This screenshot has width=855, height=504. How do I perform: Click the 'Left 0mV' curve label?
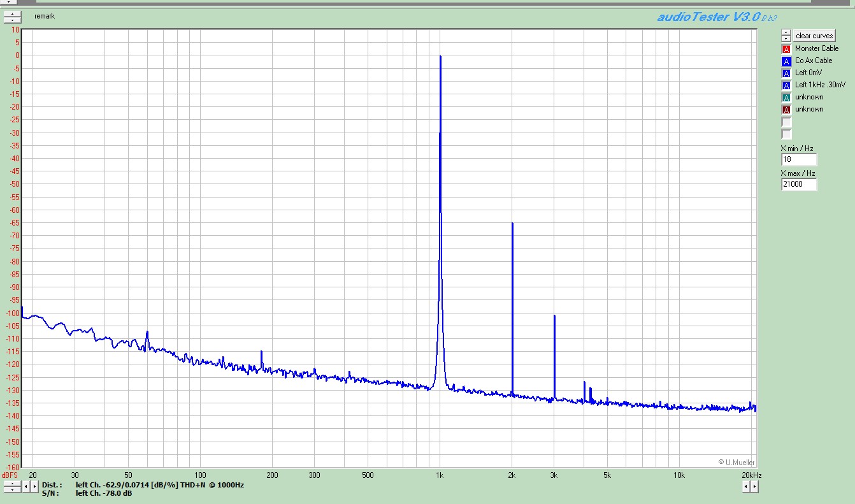pyautogui.click(x=808, y=73)
